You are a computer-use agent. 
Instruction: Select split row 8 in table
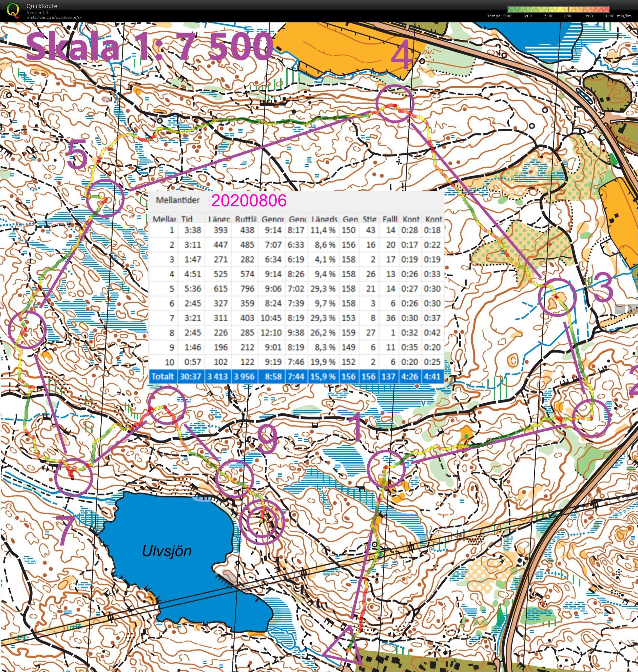tap(296, 333)
